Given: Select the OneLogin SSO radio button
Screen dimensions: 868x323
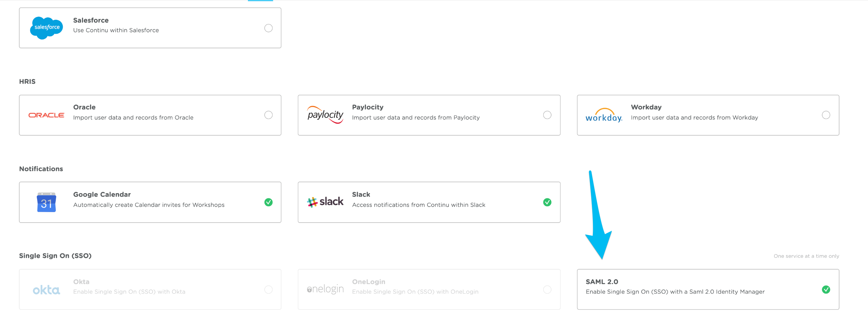Looking at the screenshot, I should (547, 289).
